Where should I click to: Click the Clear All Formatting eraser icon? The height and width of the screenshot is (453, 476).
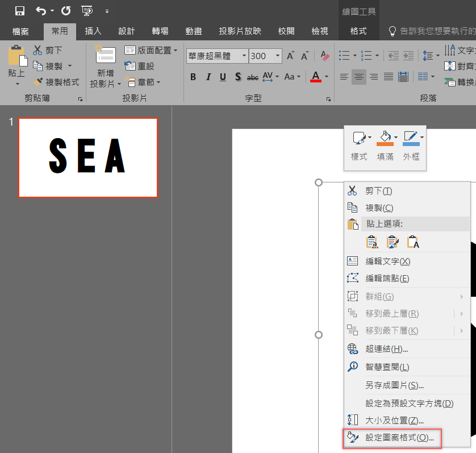tap(325, 56)
